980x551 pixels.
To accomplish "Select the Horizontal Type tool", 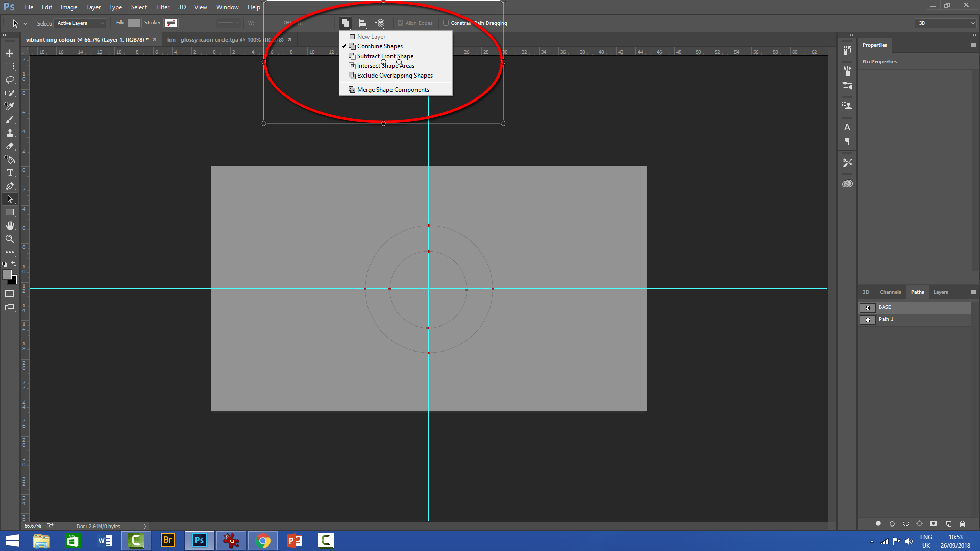I will [10, 172].
